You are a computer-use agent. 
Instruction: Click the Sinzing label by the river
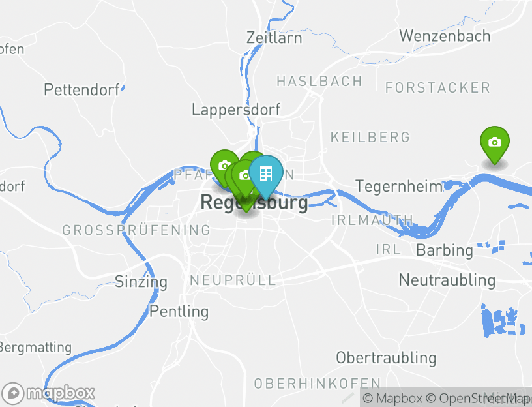[141, 282]
